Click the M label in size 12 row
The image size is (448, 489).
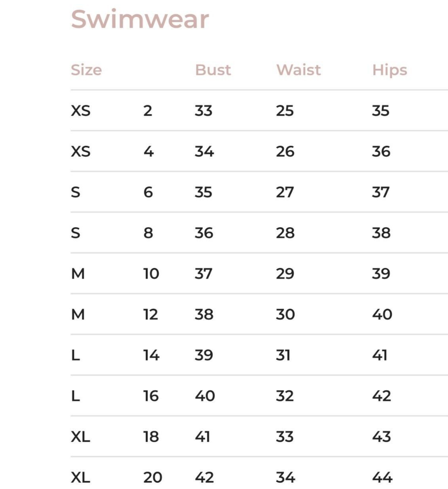(x=77, y=314)
